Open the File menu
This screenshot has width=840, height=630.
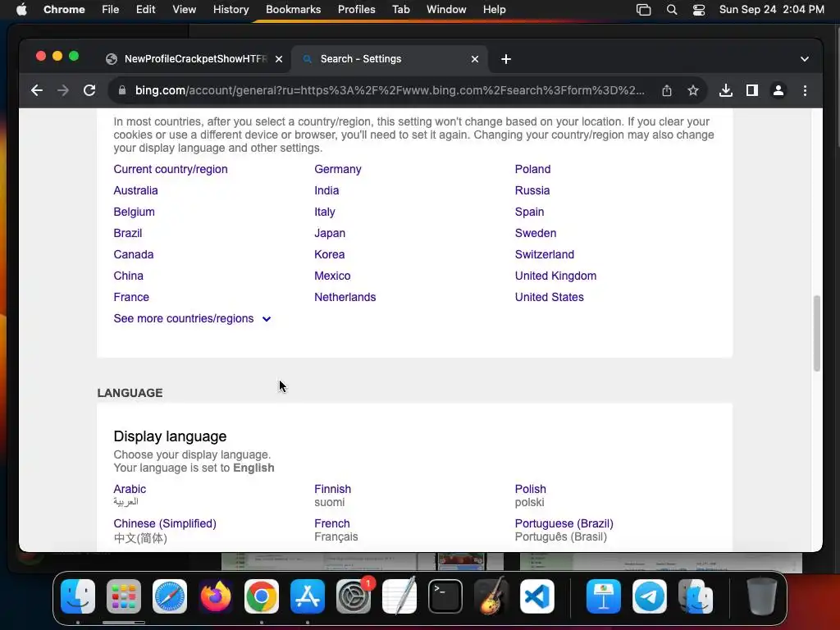(x=111, y=10)
